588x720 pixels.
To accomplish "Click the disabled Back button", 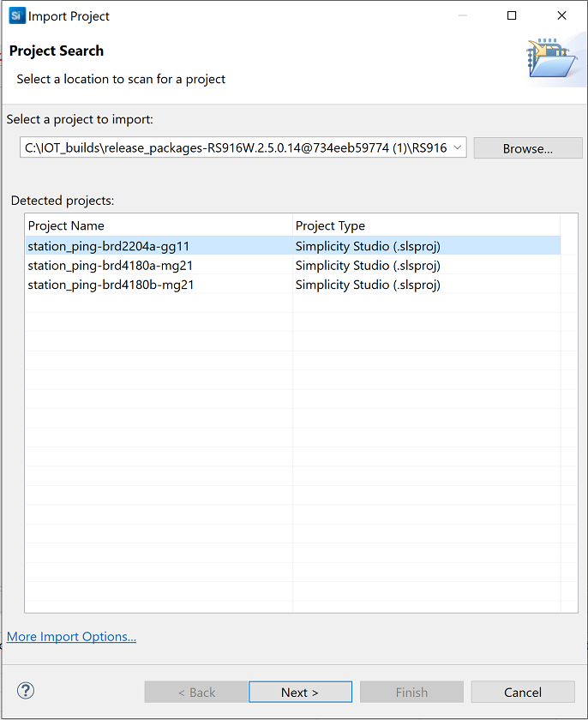I will click(x=195, y=692).
